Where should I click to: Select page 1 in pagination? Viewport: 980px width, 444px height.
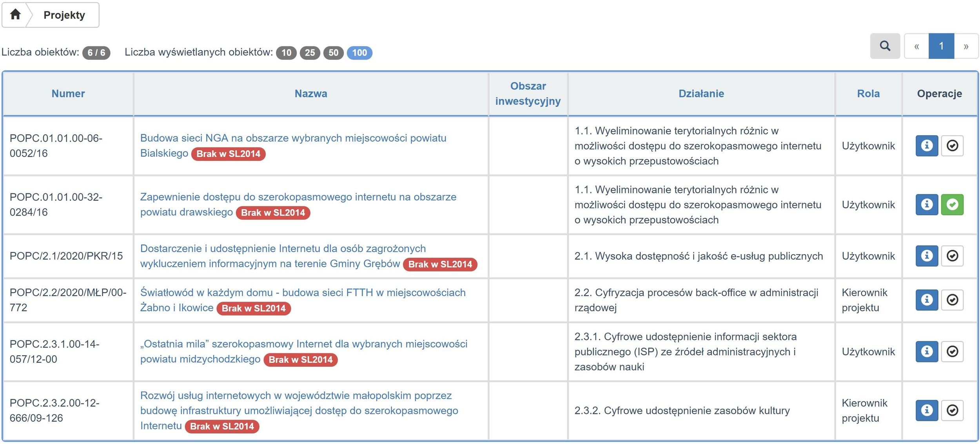(941, 46)
